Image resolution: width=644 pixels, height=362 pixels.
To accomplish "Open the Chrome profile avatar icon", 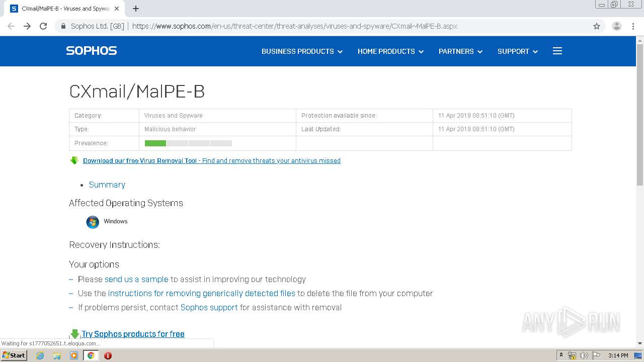I will [616, 26].
